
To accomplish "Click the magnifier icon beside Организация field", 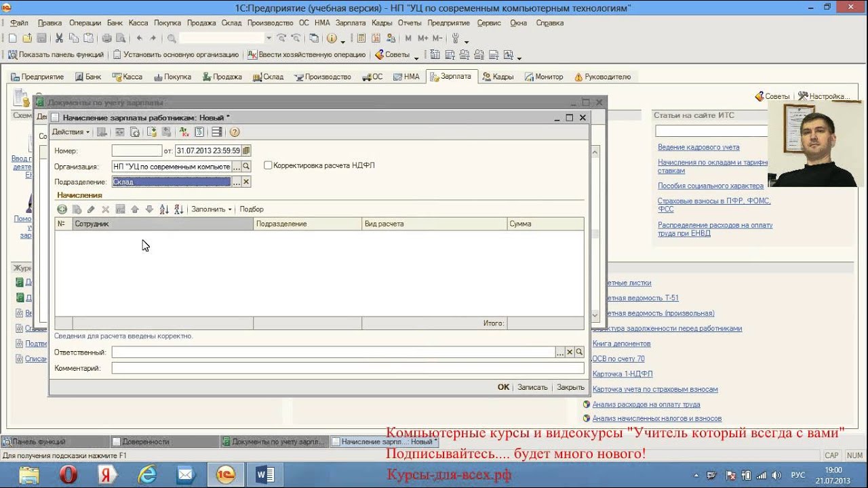I will [246, 166].
